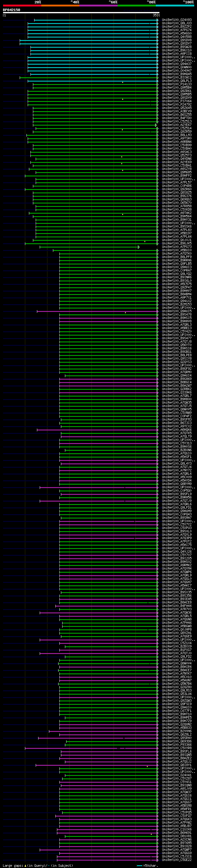Select hit label UniRef100_A9PII8
Viewport: 197px width, 868px height.
177,54
